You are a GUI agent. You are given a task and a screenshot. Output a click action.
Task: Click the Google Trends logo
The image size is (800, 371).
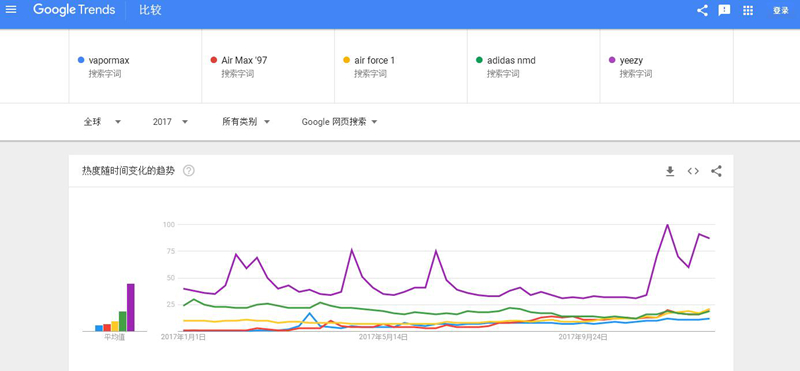pyautogui.click(x=74, y=10)
